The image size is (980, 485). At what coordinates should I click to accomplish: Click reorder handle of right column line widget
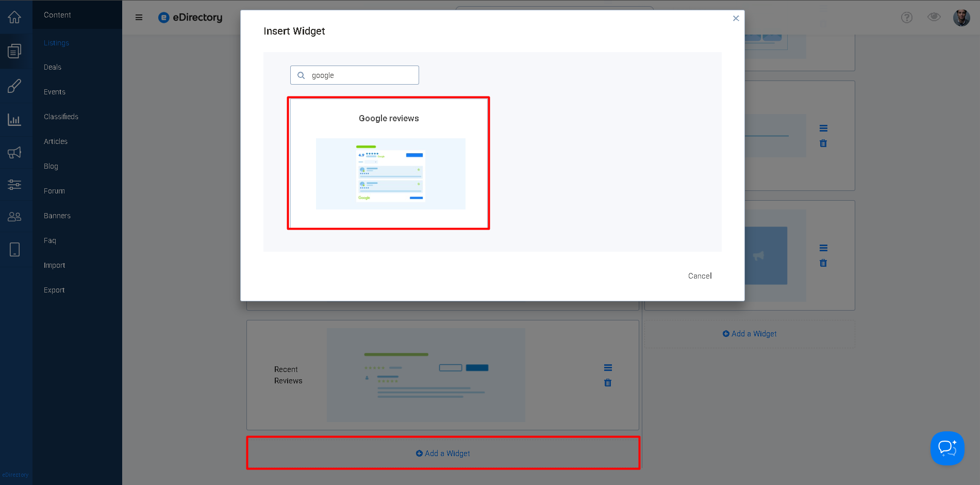click(x=823, y=128)
